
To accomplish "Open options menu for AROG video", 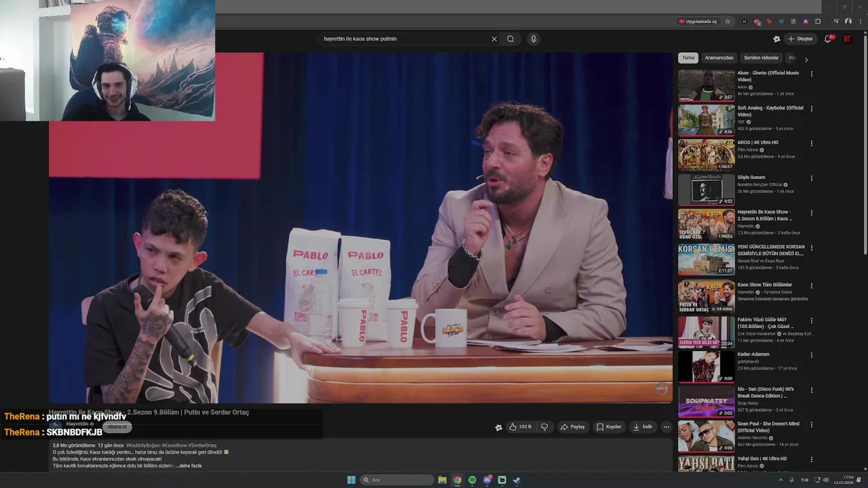I will tap(811, 144).
